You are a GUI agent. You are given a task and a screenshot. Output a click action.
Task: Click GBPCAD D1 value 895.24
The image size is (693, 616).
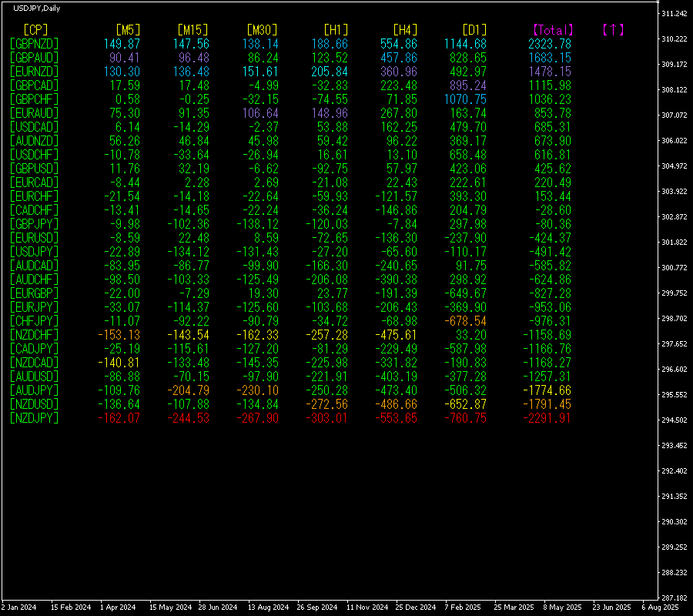pos(468,85)
